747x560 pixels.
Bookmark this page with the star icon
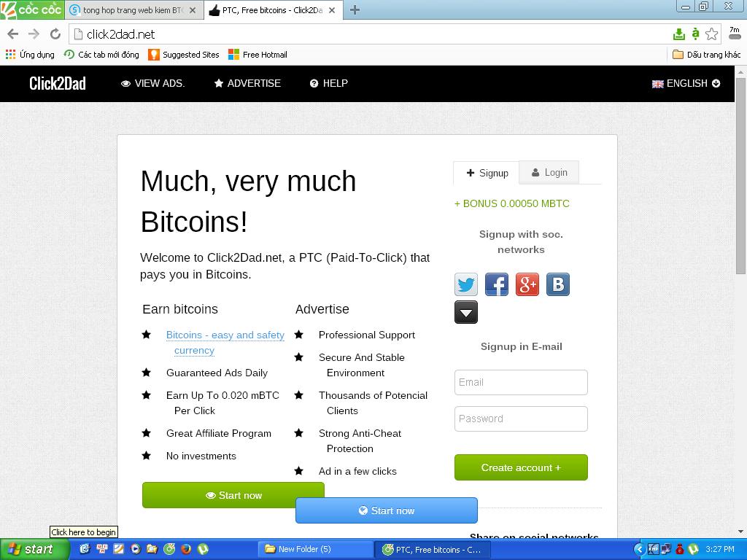tap(712, 34)
